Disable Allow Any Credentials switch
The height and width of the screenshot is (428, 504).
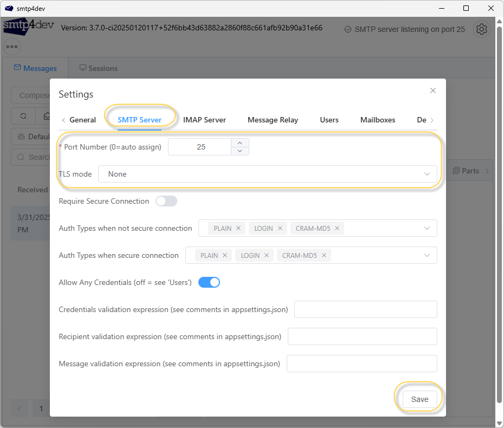pyautogui.click(x=209, y=282)
